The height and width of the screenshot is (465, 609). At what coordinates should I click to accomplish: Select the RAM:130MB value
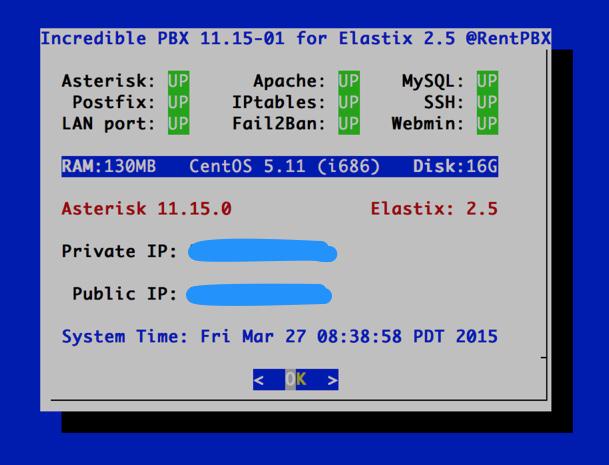(x=109, y=166)
